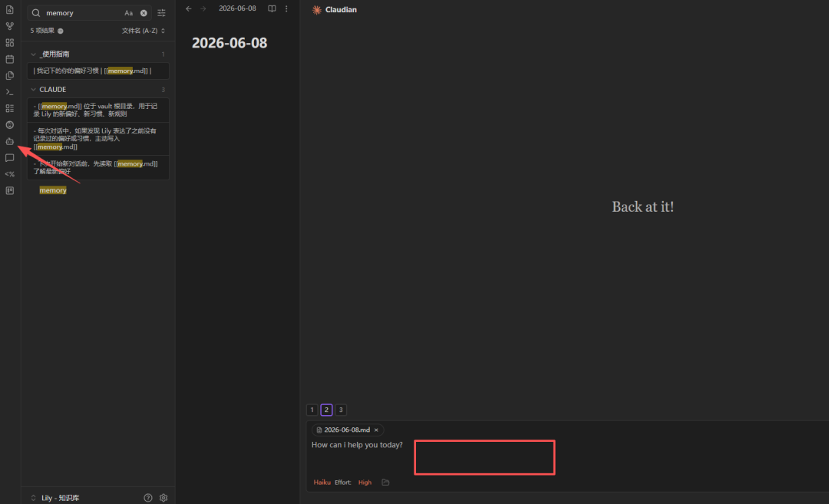
Task: Click the 5 项结果 count label
Action: 42,31
